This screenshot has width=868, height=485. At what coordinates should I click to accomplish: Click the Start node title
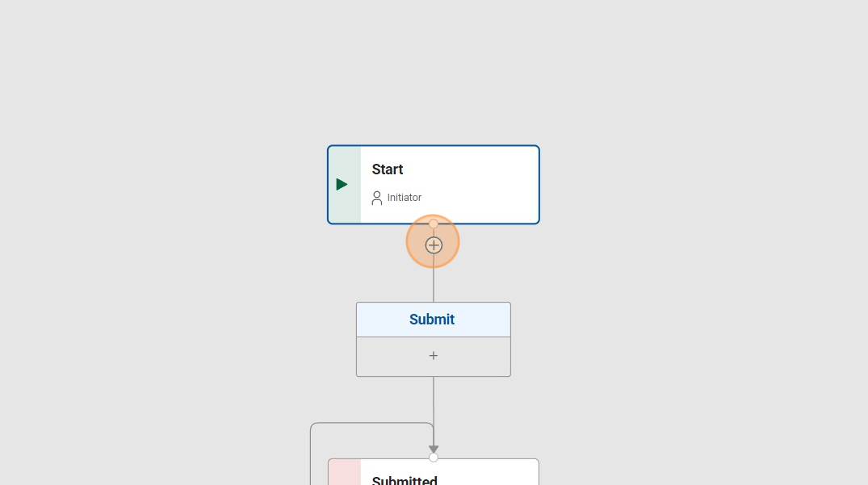click(388, 169)
